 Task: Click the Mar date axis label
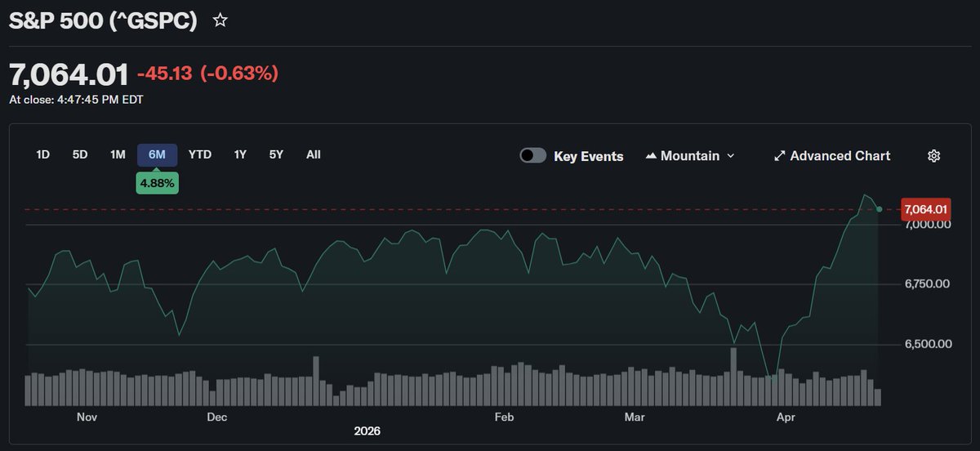[x=635, y=417]
